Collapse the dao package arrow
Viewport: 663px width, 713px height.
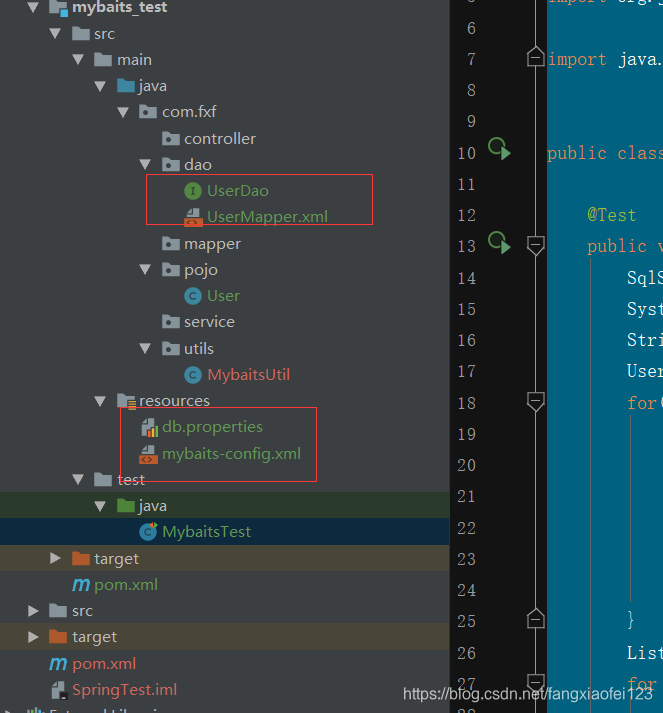point(146,164)
